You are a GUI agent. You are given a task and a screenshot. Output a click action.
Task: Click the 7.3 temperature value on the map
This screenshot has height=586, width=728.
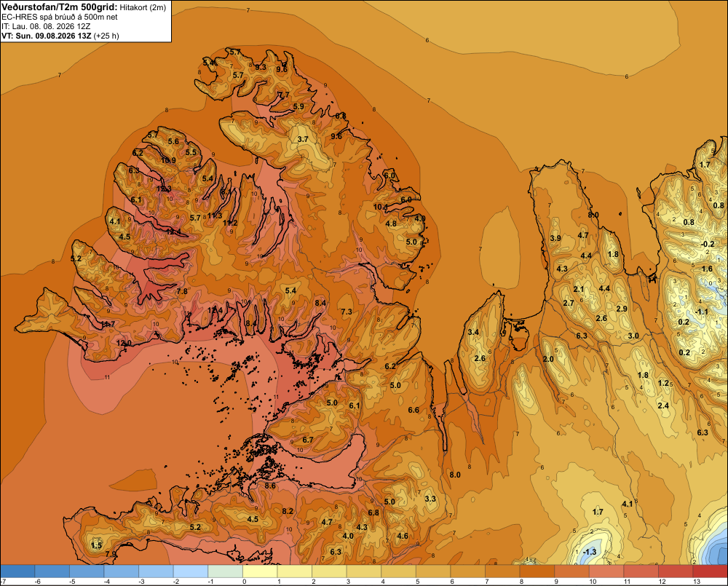click(x=347, y=312)
